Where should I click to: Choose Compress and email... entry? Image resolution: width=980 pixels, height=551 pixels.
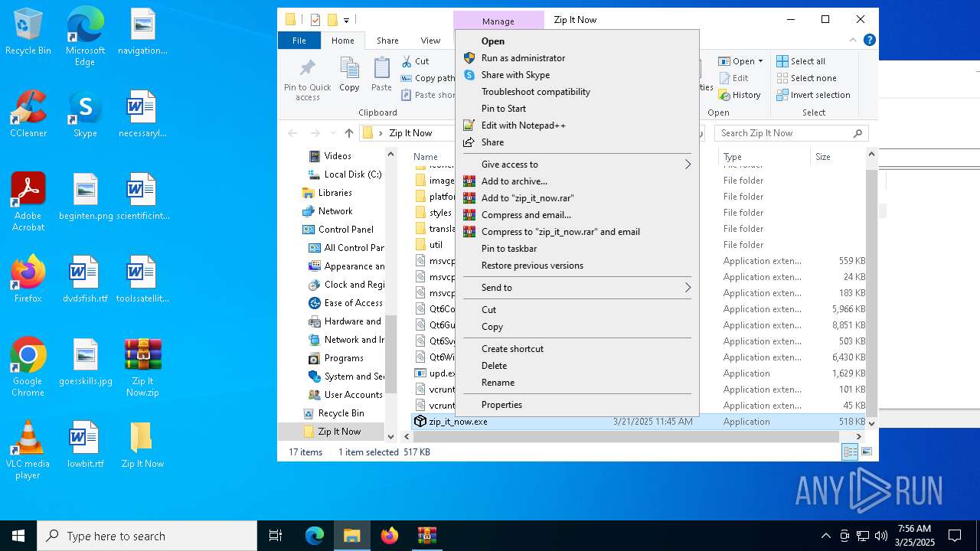click(577, 215)
